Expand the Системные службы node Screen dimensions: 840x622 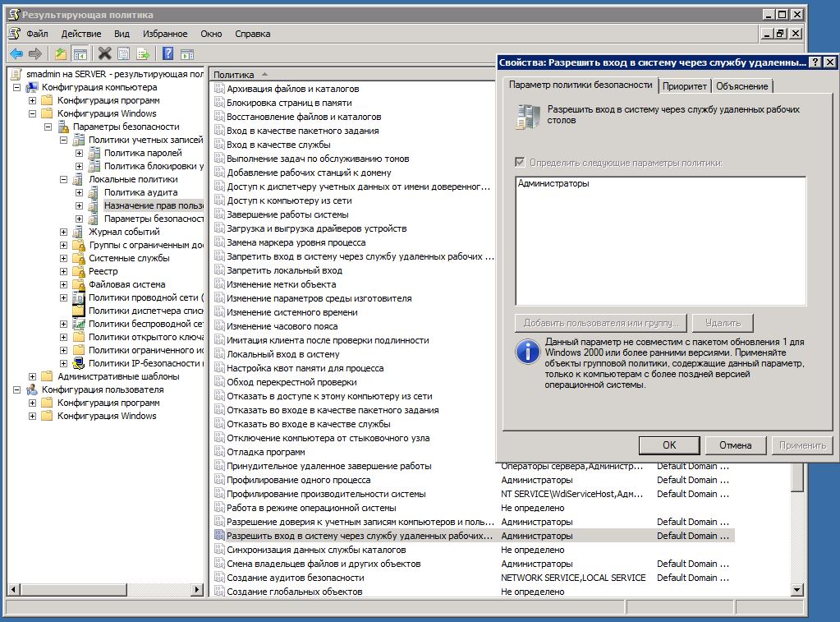(x=63, y=258)
